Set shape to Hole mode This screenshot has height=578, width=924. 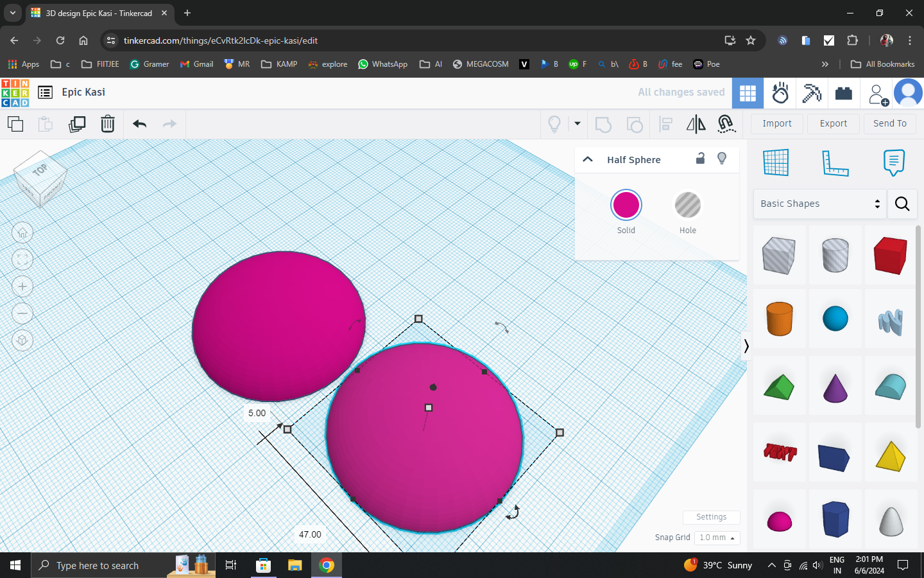point(688,206)
